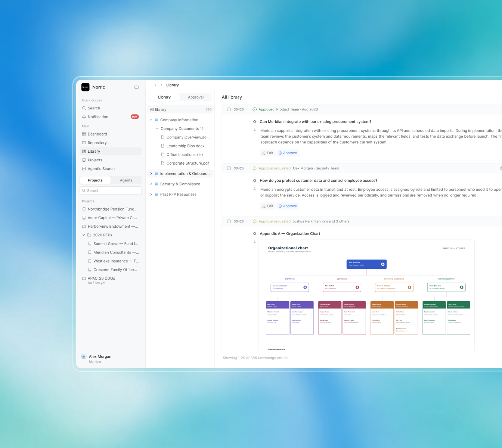Click Ava Roberts CEO box in chart
502x448 pixels.
[x=367, y=264]
